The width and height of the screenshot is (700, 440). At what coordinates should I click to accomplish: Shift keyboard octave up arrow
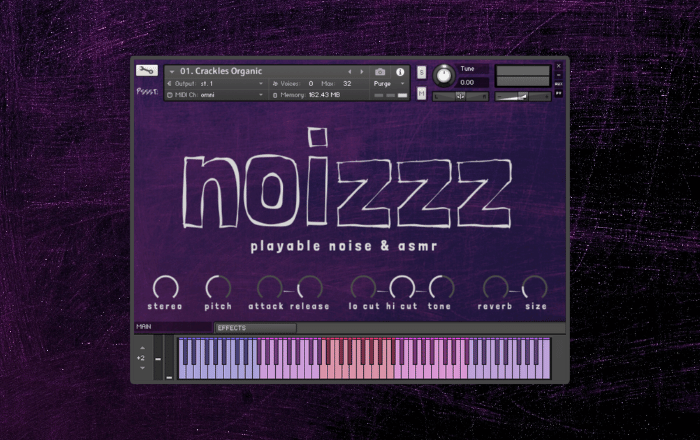click(142, 348)
